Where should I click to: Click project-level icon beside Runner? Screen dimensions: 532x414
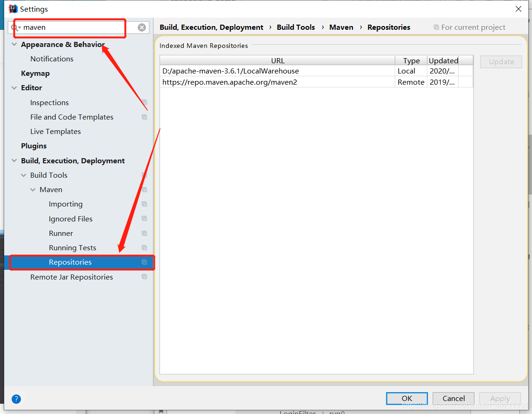tap(145, 234)
